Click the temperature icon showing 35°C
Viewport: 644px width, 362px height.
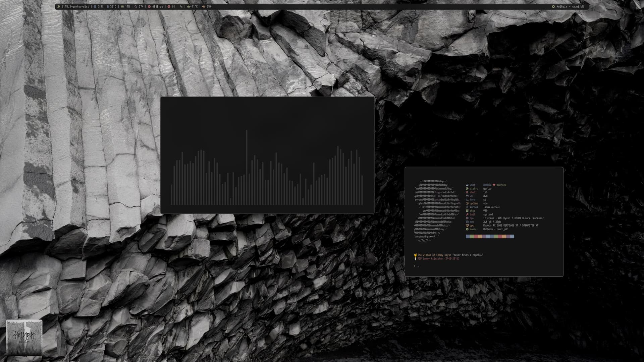click(x=108, y=7)
